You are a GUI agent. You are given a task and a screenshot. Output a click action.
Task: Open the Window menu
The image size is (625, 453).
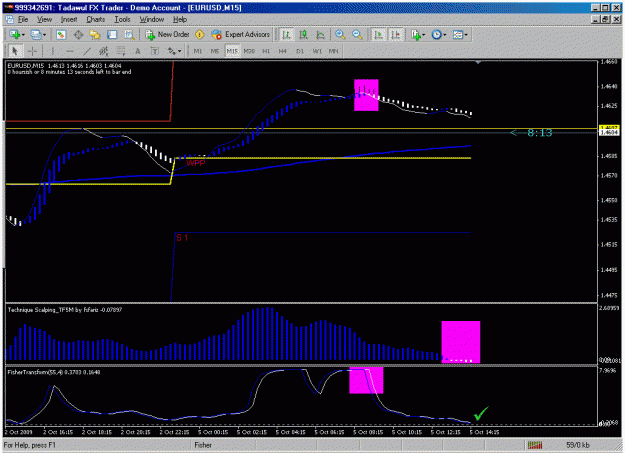[151, 20]
